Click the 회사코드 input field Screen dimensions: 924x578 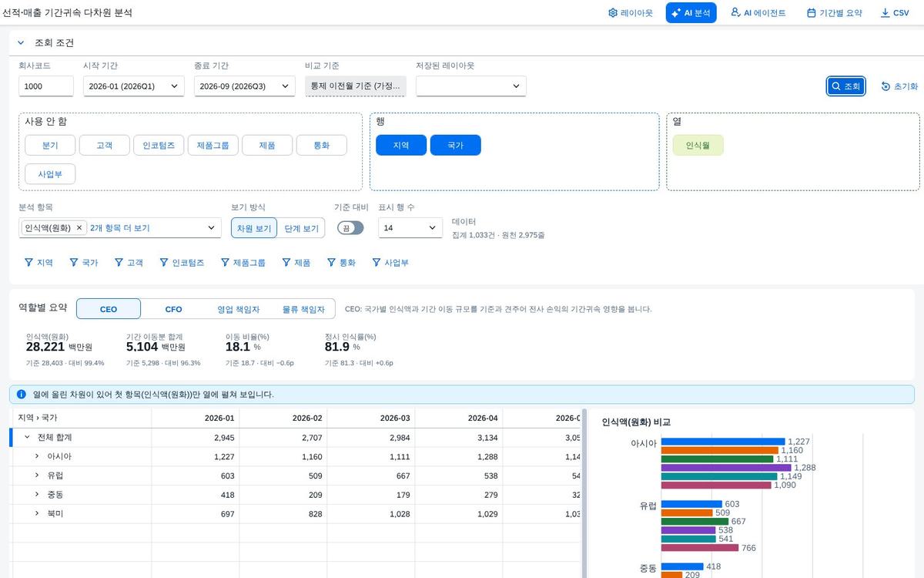click(x=46, y=86)
